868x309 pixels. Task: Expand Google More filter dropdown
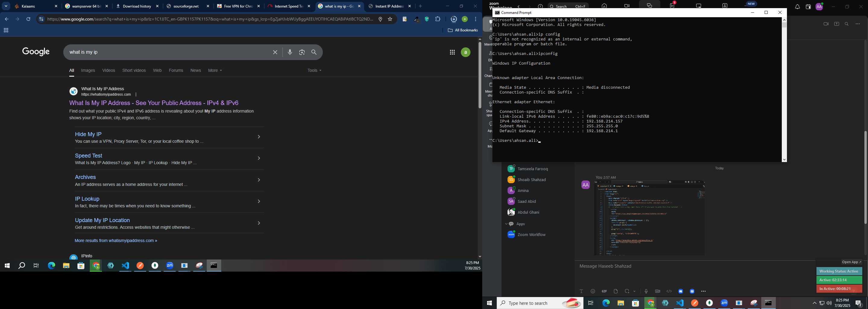coord(215,71)
